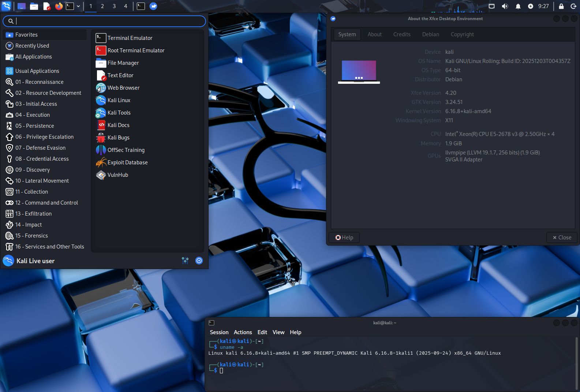Switch to the Credits tab
Image resolution: width=580 pixels, height=392 pixels.
tap(401, 34)
